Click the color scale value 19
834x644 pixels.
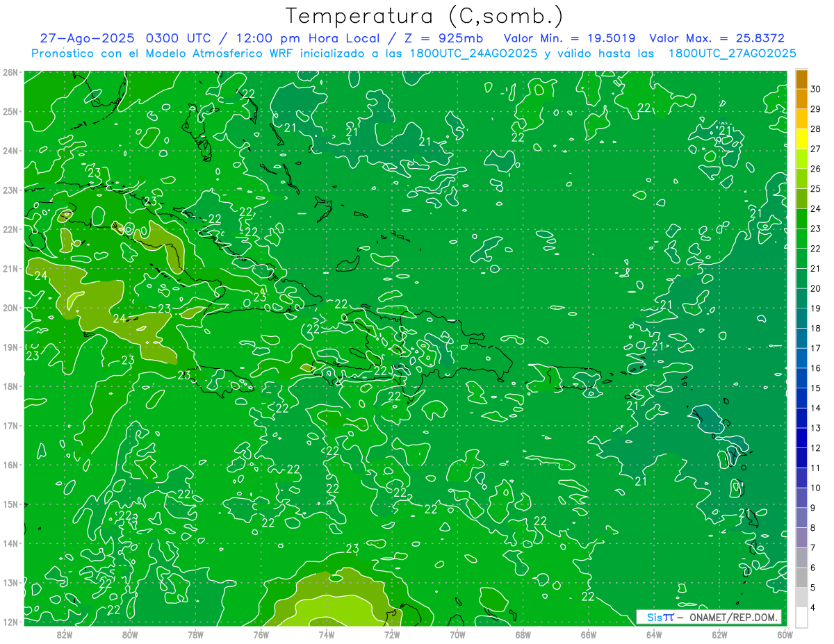pos(816,308)
